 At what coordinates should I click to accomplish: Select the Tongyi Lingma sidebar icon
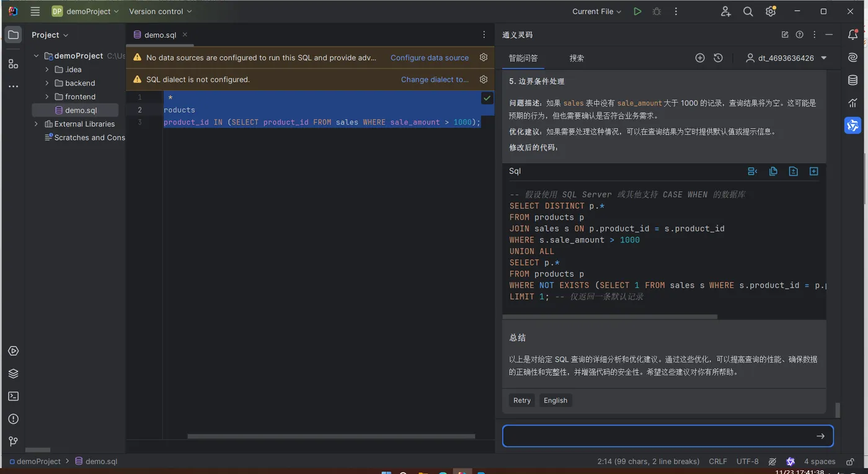(853, 125)
